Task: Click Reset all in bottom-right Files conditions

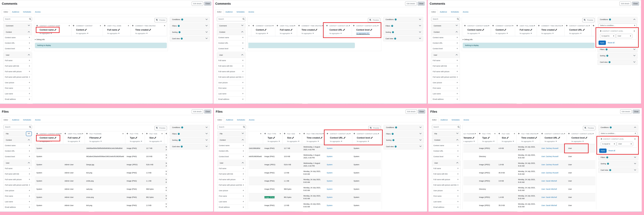Action: click(x=611, y=151)
